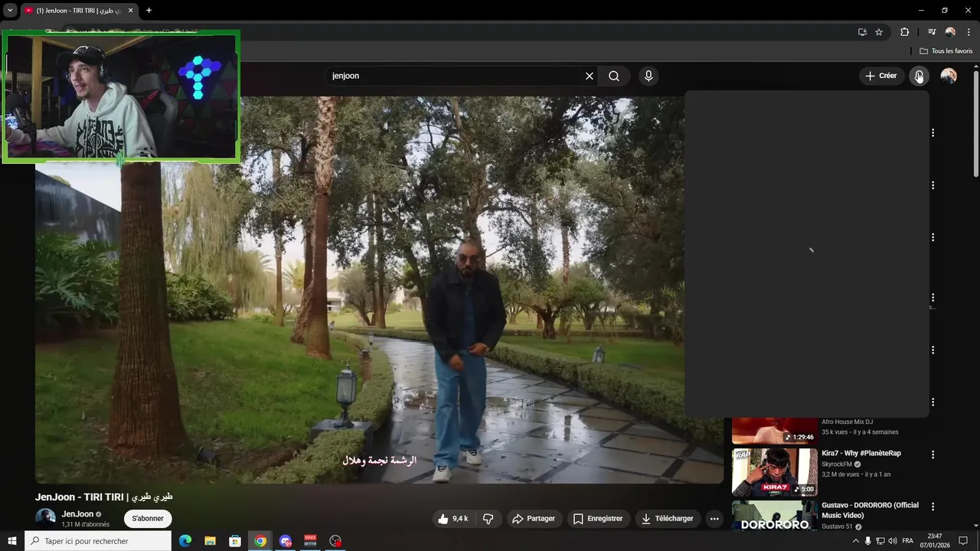980x551 pixels.
Task: Open the JenJoon channel avatar
Action: coord(45,518)
